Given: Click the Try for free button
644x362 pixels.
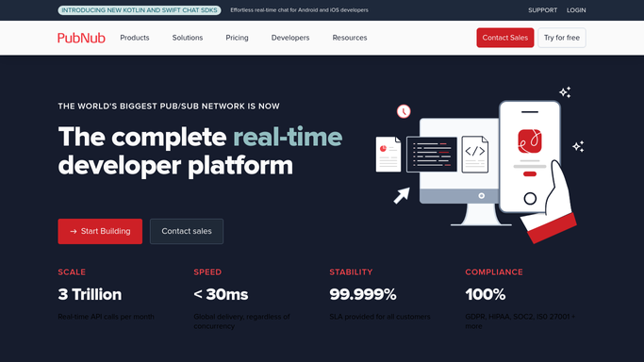Looking at the screenshot, I should click(x=562, y=38).
